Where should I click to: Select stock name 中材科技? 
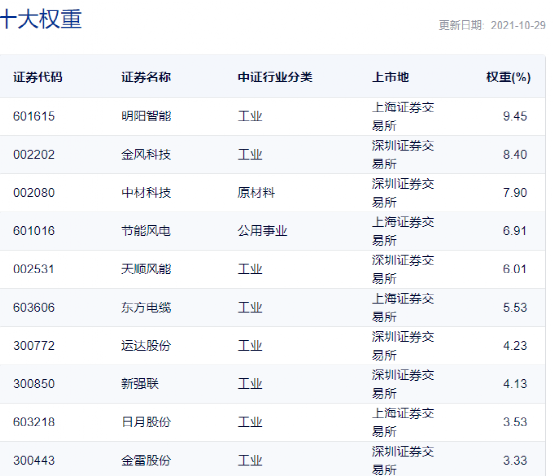(x=146, y=193)
